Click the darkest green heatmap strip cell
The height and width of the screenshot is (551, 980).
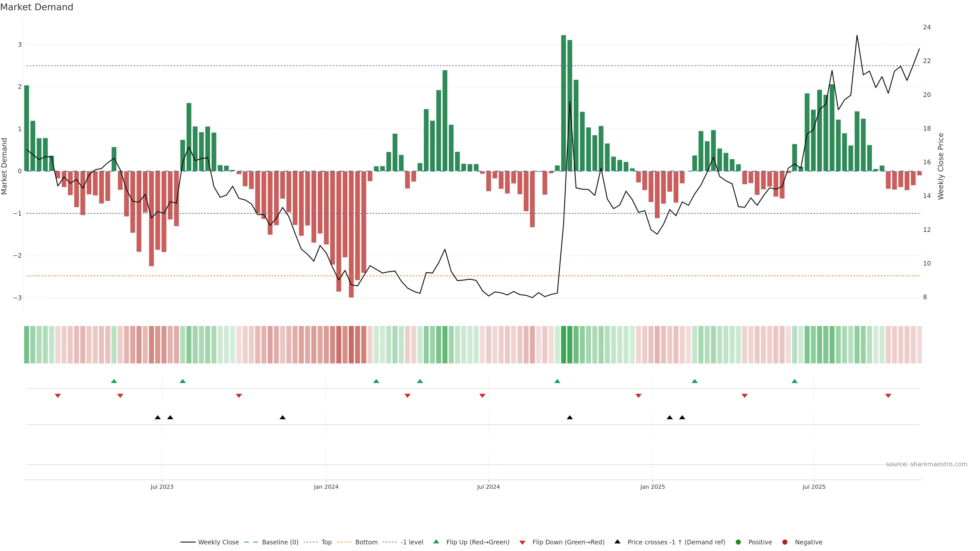[x=563, y=345]
